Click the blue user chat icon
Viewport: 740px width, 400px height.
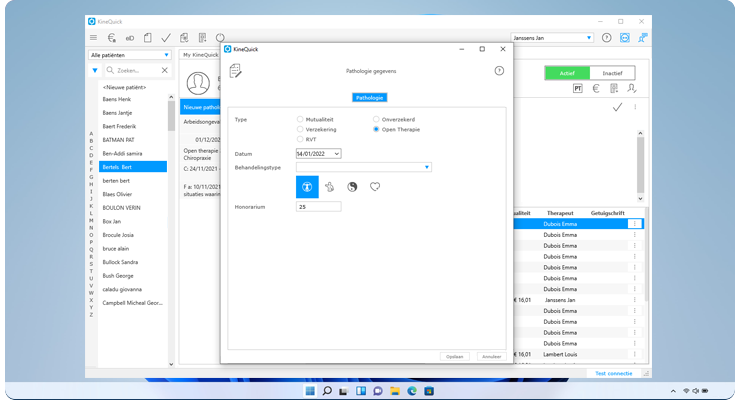pos(642,38)
